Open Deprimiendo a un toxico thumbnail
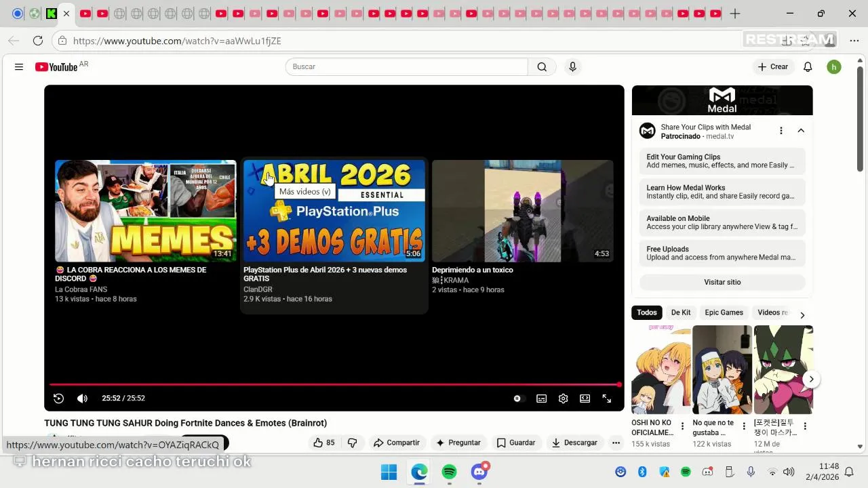The height and width of the screenshot is (488, 868). click(x=523, y=211)
